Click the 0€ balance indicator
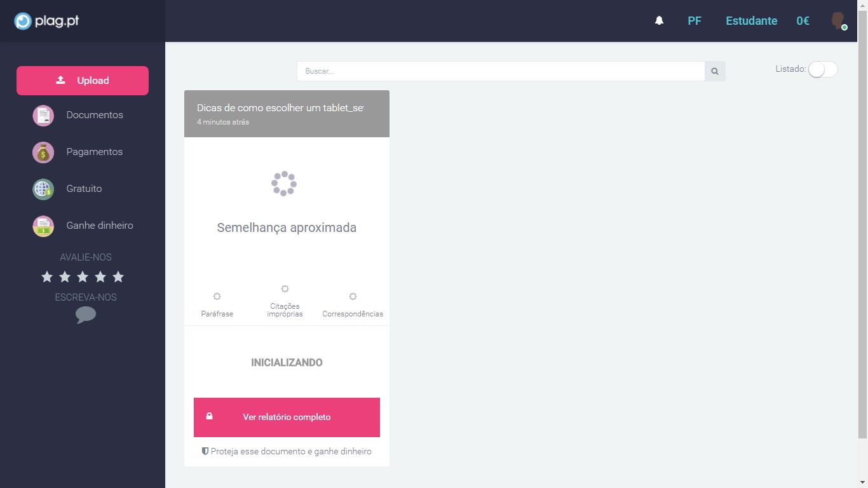This screenshot has height=488, width=868. pyautogui.click(x=803, y=21)
